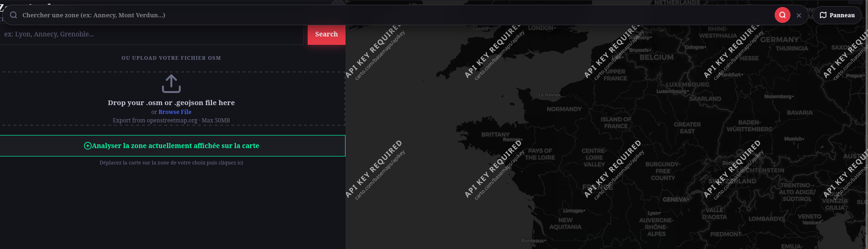The width and height of the screenshot is (868, 249).
Task: Click the PAYS OF THE LOIRE map label
Action: 540,154
